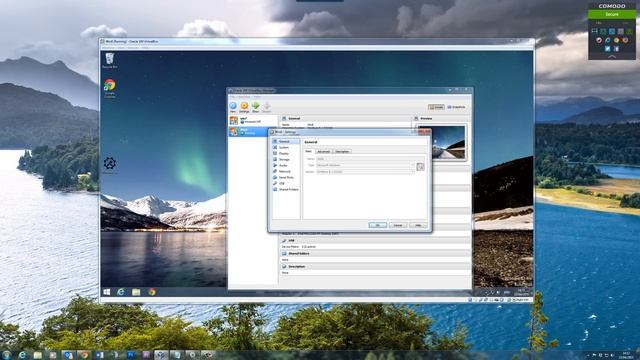Open the Version dropdown in settings
640x360 pixels.
(x=365, y=172)
